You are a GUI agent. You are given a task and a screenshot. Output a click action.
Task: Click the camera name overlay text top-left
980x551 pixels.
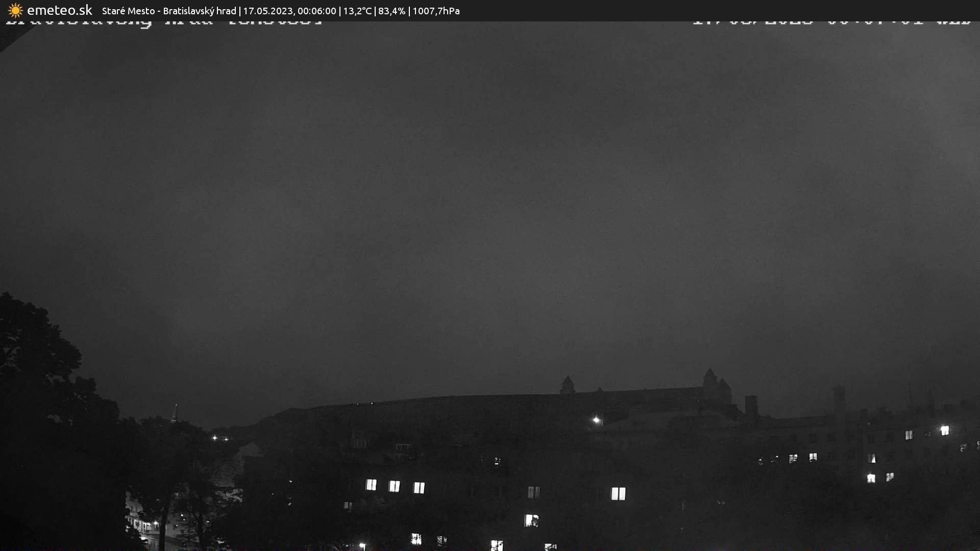tap(163, 22)
